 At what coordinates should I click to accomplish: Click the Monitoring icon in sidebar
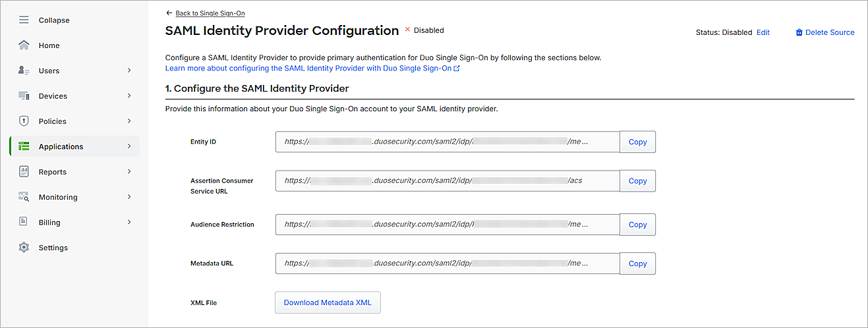[24, 197]
